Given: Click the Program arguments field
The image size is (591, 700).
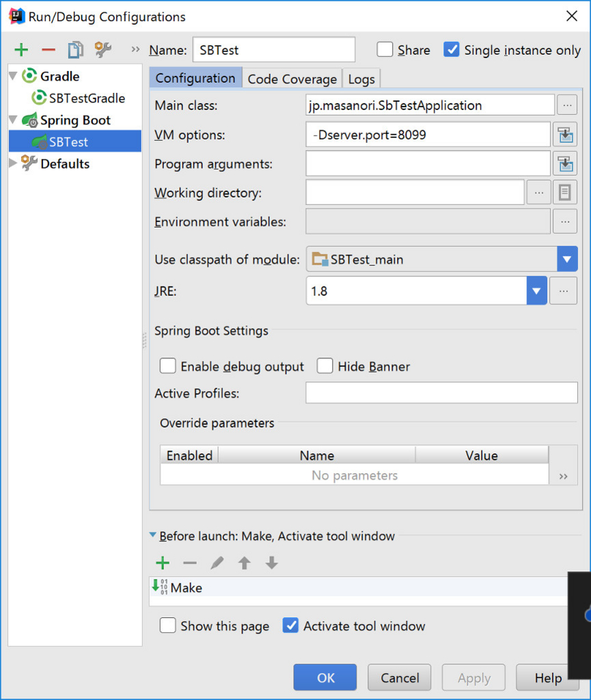Looking at the screenshot, I should pyautogui.click(x=428, y=164).
